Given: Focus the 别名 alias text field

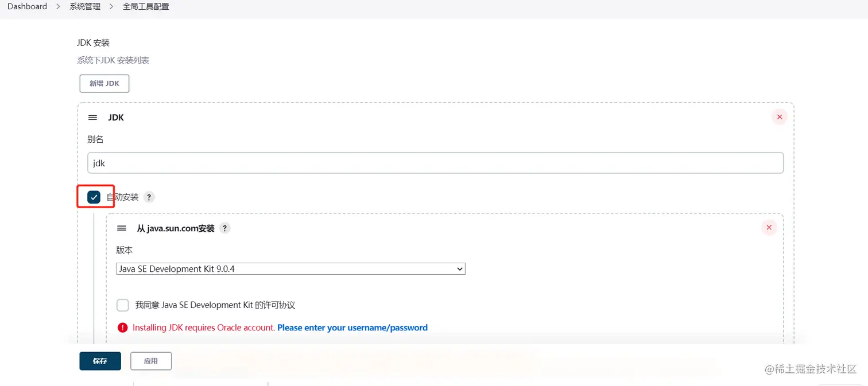Looking at the screenshot, I should pos(435,163).
